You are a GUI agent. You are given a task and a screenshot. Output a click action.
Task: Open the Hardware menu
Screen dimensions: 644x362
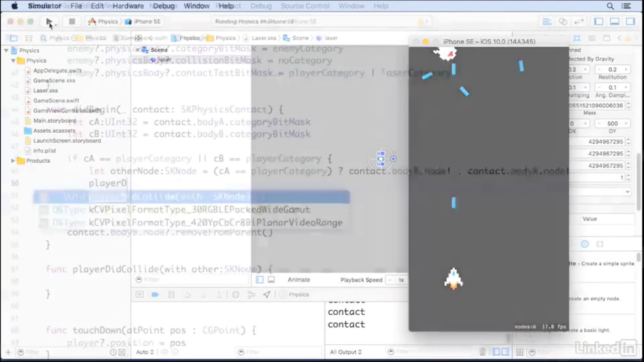pos(128,6)
